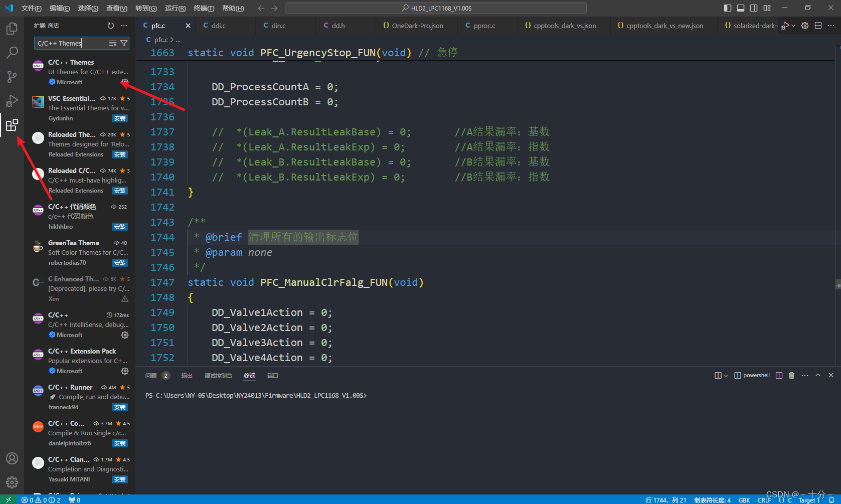841x504 pixels.
Task: Clear extension search results
Action: [x=113, y=43]
